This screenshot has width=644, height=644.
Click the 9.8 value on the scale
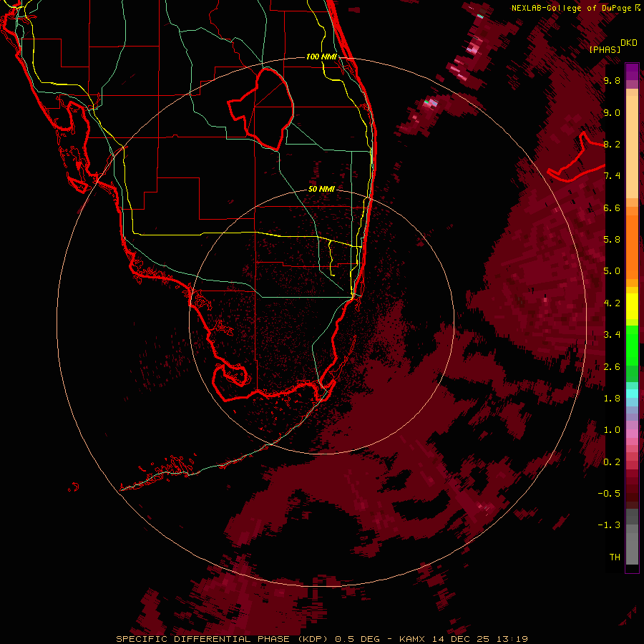[x=612, y=80]
